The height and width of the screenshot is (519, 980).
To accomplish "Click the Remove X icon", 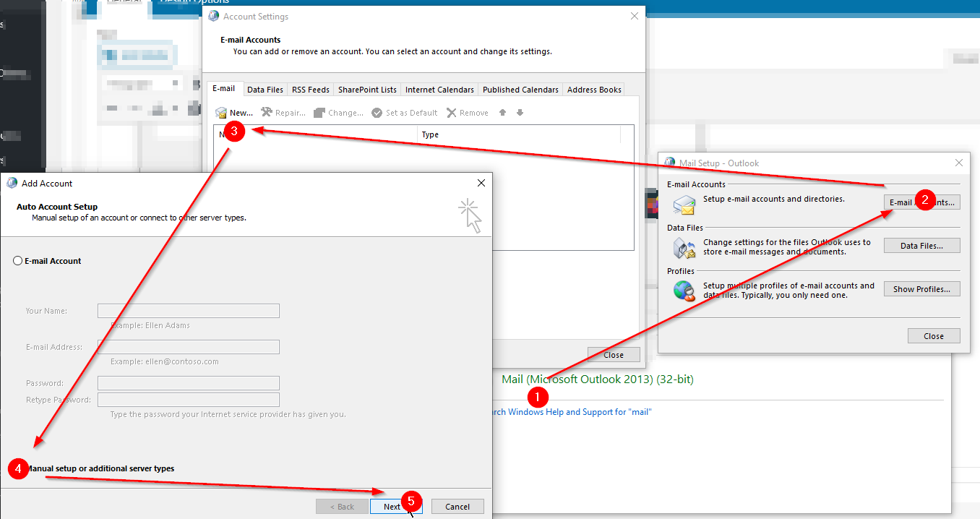I will point(452,113).
